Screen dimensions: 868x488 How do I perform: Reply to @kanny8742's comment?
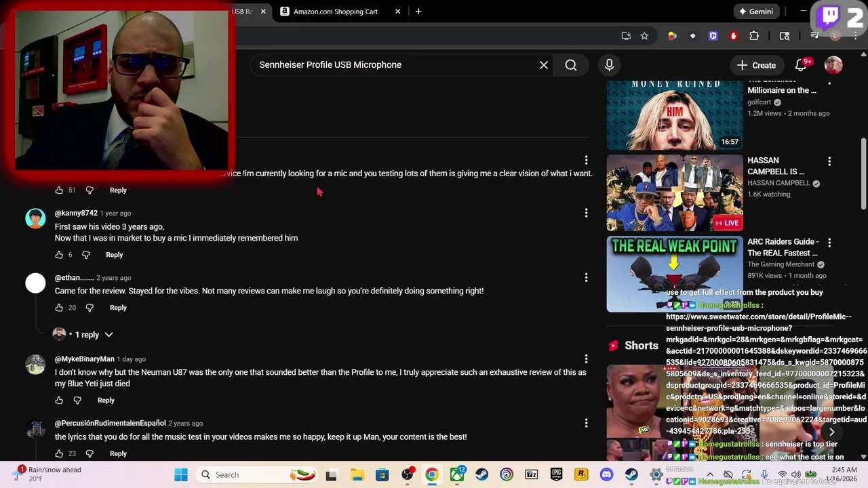(114, 255)
